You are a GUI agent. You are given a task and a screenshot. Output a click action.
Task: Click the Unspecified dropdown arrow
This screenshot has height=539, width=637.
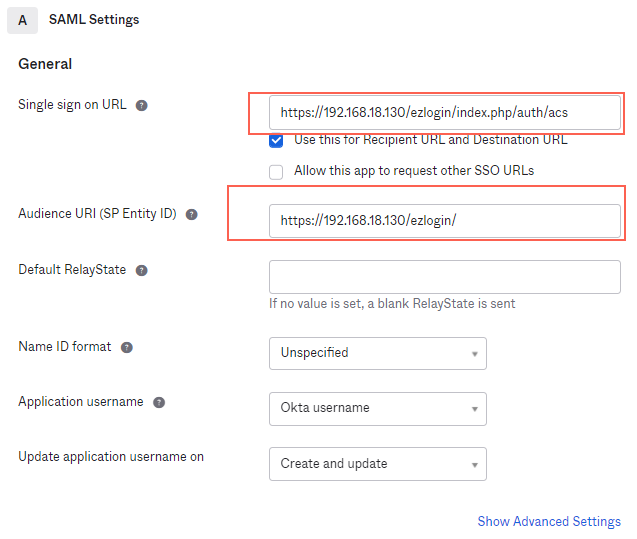click(474, 354)
